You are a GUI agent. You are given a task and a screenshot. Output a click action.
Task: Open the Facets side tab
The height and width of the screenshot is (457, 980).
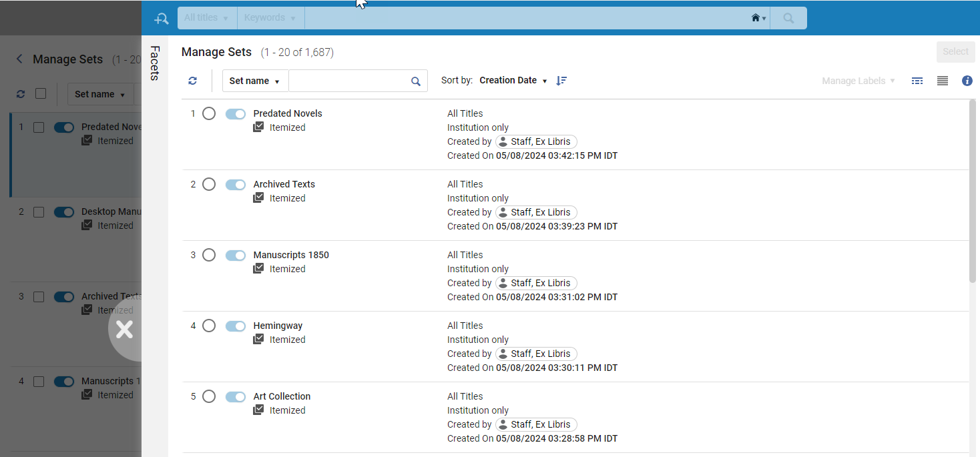tap(154, 63)
